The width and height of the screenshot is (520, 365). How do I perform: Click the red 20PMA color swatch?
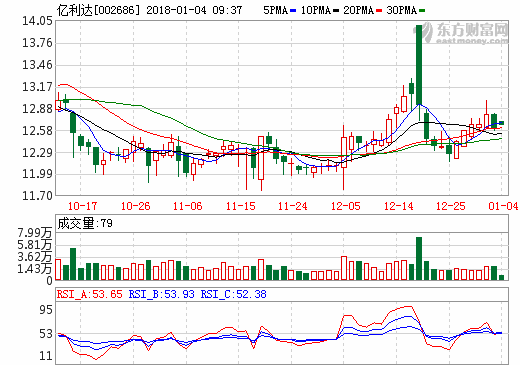[x=379, y=11]
